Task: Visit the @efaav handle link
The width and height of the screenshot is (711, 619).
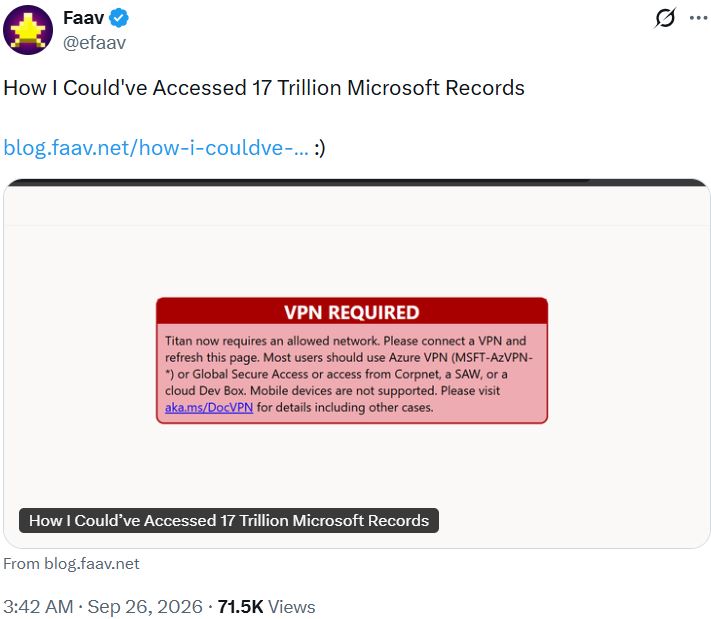Action: click(94, 43)
